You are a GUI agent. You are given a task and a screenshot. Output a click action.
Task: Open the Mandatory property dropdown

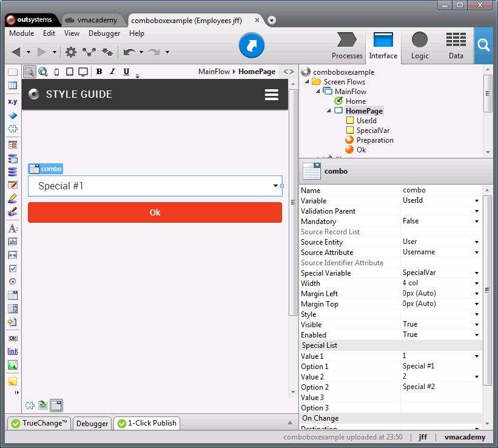click(476, 222)
